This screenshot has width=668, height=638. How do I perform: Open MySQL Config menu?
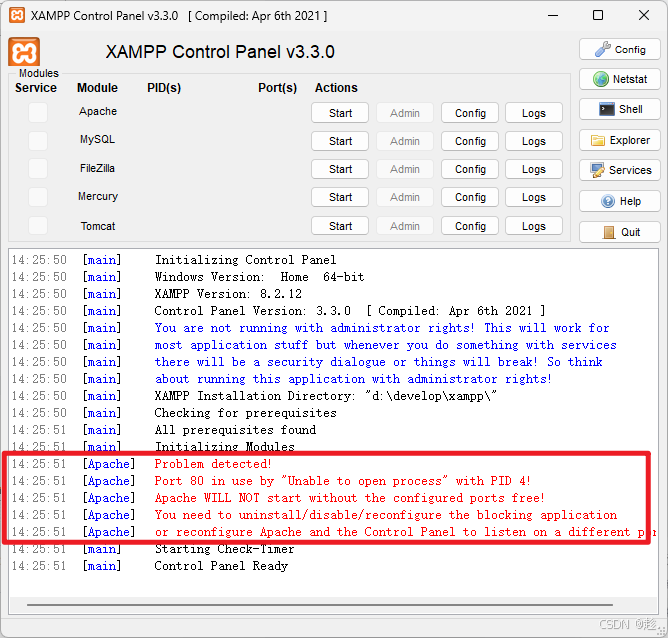click(470, 141)
